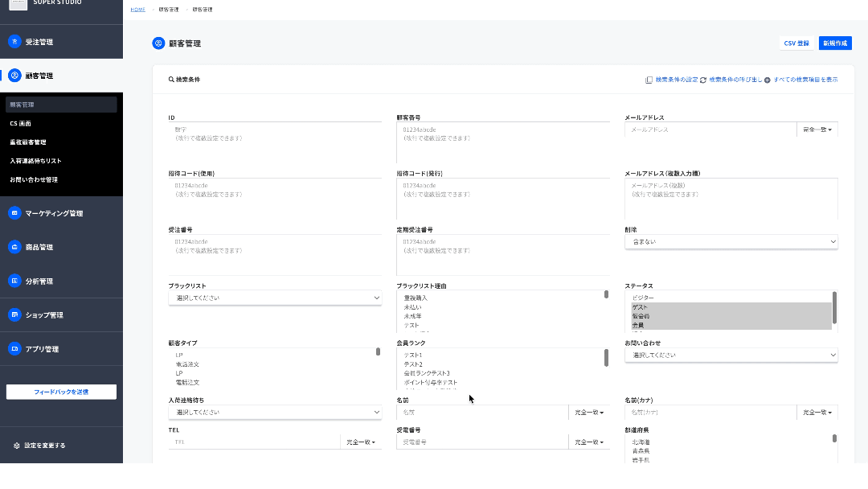Open the お問い合わせ select dropdown

731,355
